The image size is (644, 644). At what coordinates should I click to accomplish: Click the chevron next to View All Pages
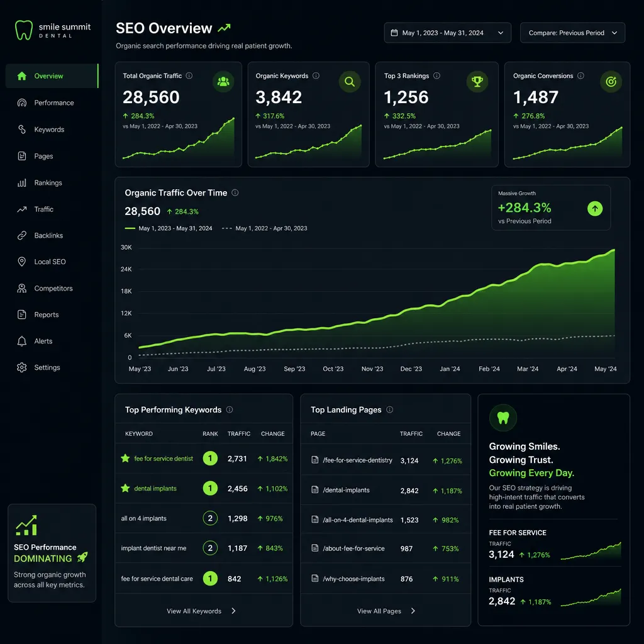[x=413, y=611]
